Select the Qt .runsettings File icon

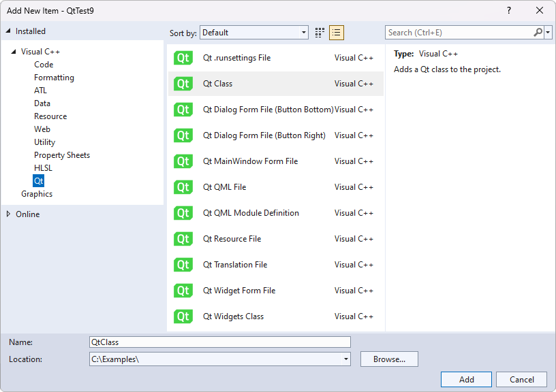point(183,58)
